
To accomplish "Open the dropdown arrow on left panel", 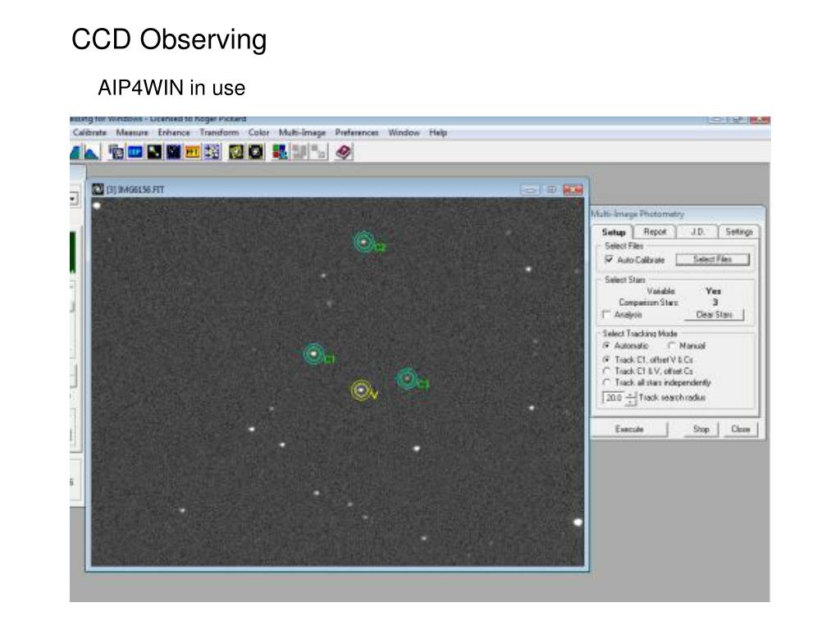I will click(x=73, y=199).
